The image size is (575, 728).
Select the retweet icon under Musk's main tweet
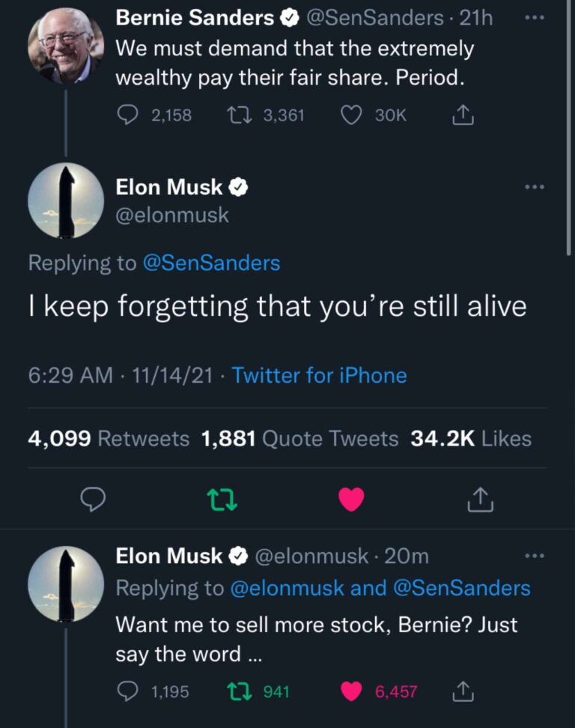coord(222,497)
